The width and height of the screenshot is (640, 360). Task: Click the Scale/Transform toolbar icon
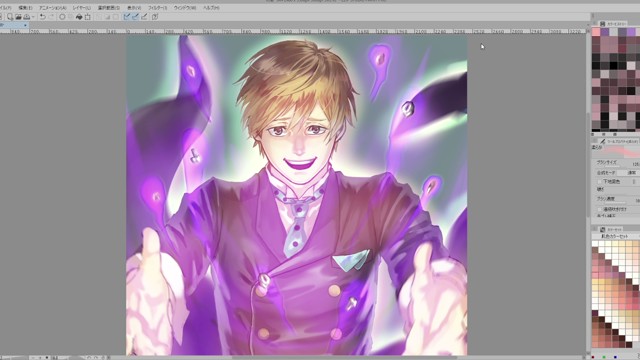tap(87, 17)
